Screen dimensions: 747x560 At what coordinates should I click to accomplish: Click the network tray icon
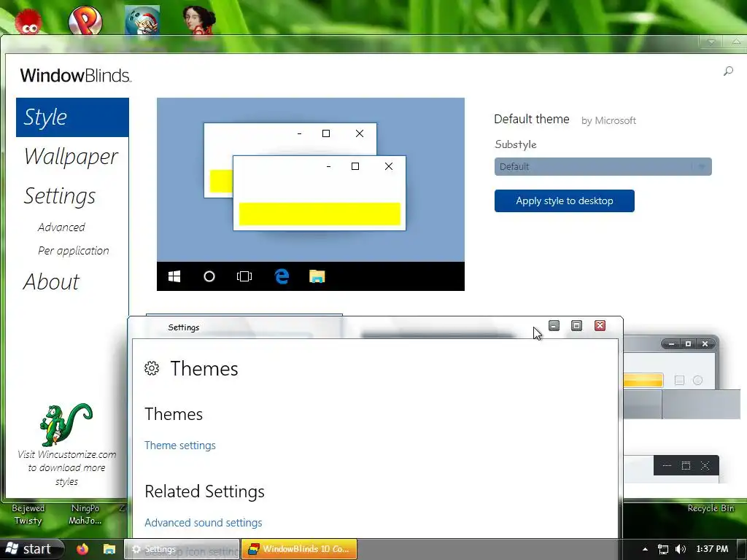point(662,549)
